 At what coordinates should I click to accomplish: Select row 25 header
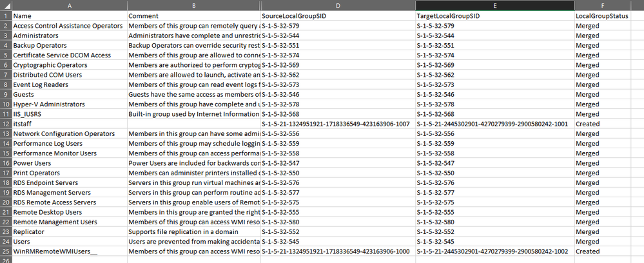[6, 251]
